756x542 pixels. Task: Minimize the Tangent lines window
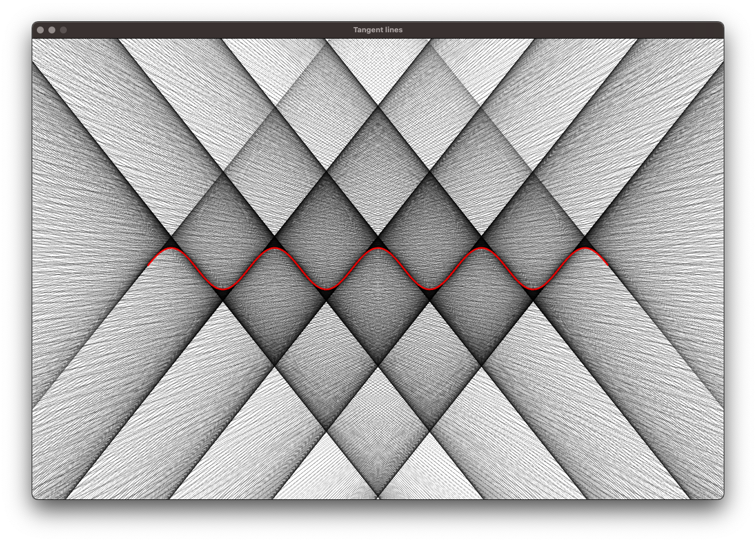click(52, 30)
